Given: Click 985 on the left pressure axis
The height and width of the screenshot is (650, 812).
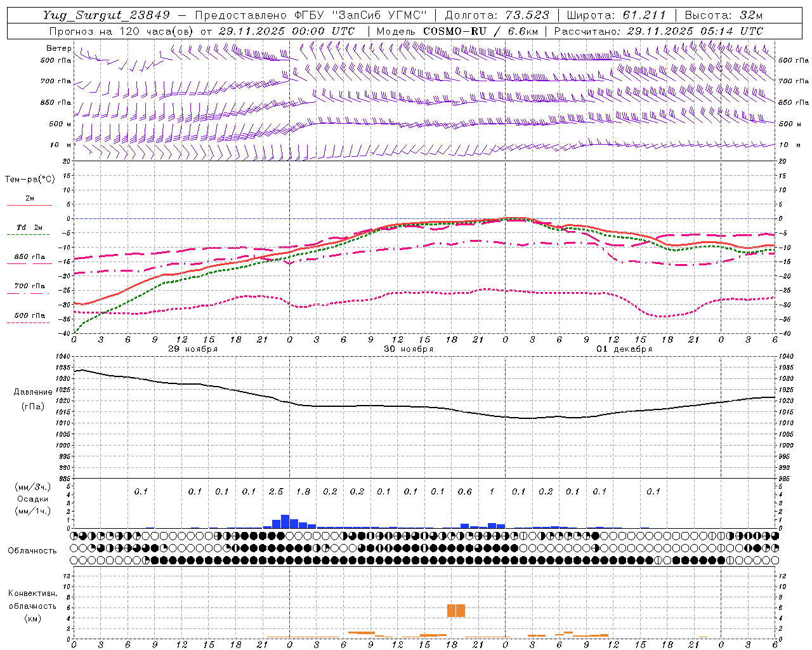Looking at the screenshot, I should (x=65, y=479).
